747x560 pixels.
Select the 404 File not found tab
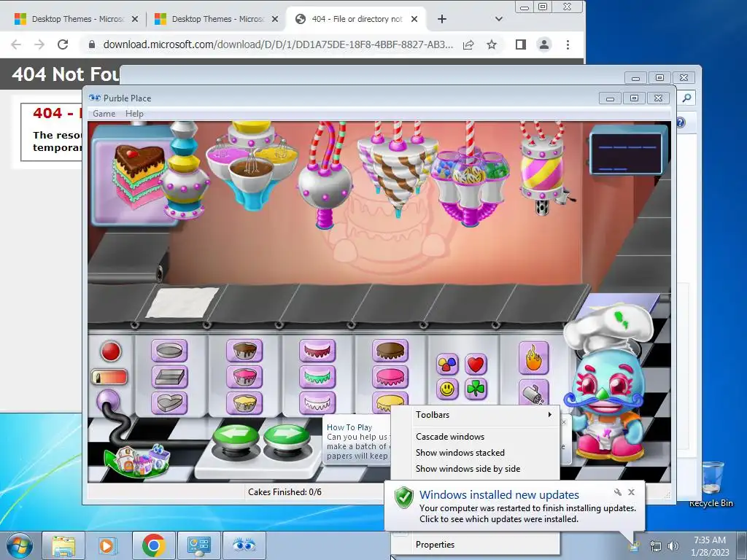[356, 19]
